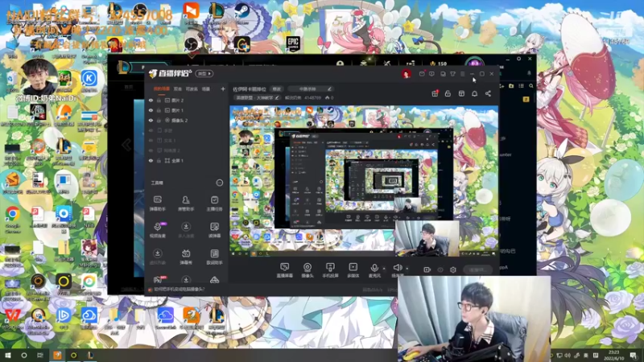Open OBS Studio desktop shortcut
The width and height of the screenshot is (644, 362).
pyautogui.click(x=191, y=43)
